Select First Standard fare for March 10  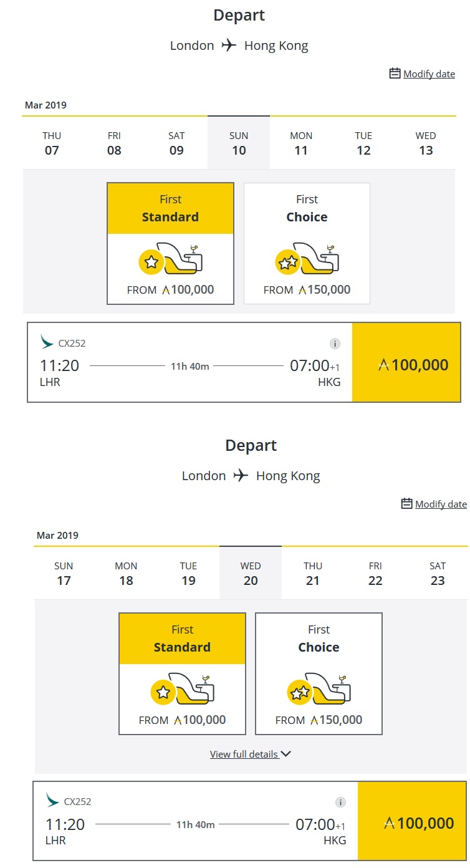tap(170, 243)
